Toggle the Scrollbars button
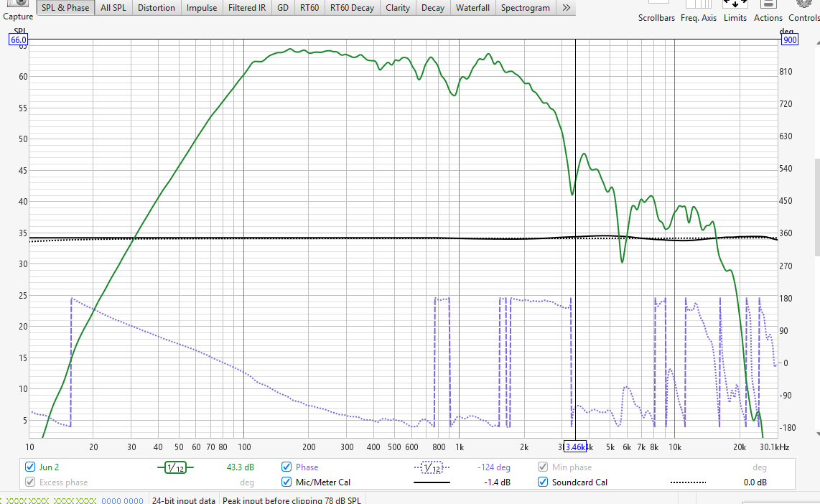Image resolution: width=820 pixels, height=504 pixels. pos(657,11)
